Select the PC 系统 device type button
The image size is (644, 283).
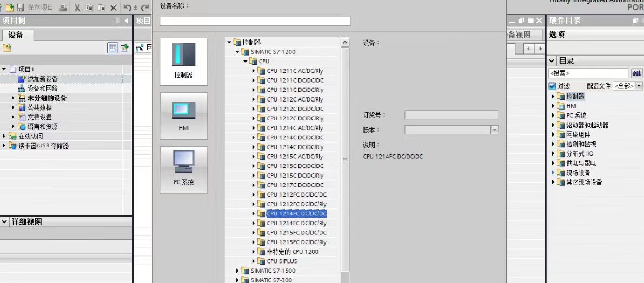tap(184, 170)
